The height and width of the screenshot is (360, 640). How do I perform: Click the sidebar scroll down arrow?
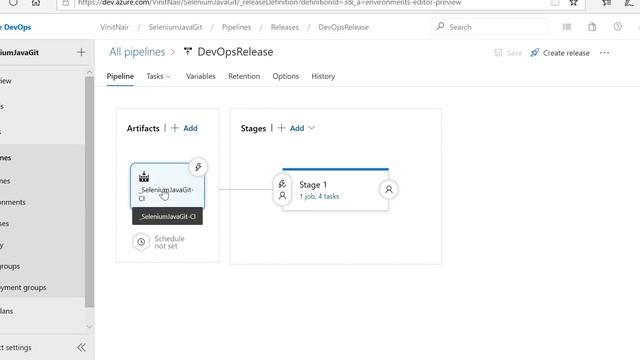point(89,327)
